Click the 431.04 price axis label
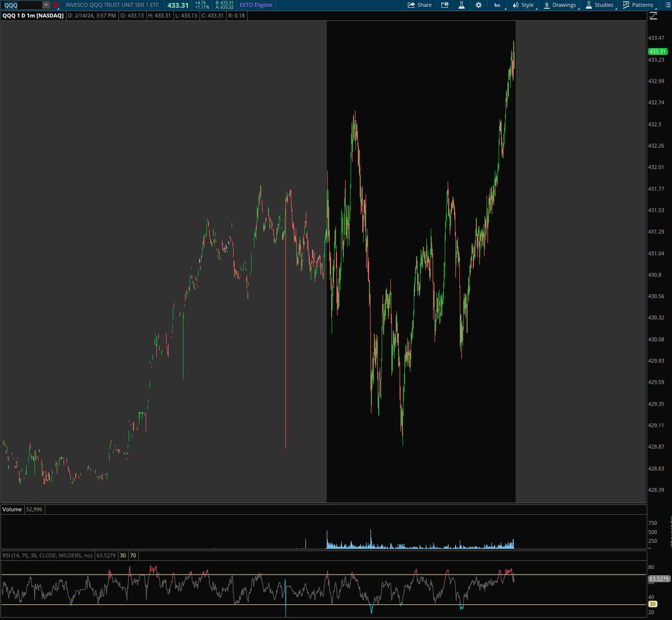The height and width of the screenshot is (620, 672). [656, 253]
